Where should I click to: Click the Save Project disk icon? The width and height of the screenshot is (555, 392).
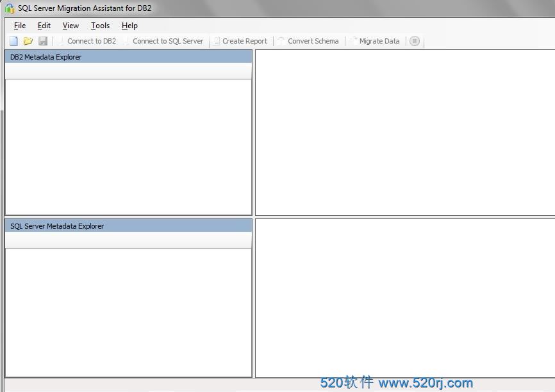[x=43, y=41]
